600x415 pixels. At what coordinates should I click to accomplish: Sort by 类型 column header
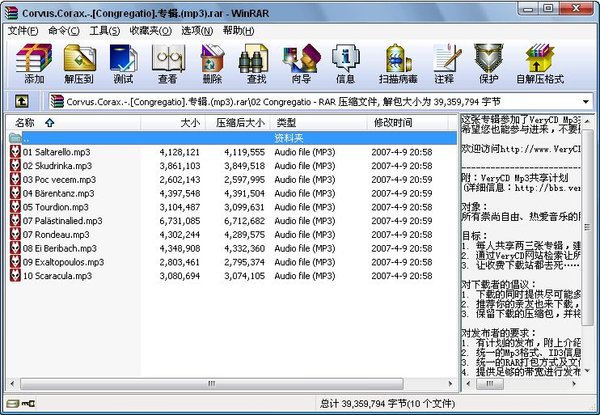click(319, 123)
